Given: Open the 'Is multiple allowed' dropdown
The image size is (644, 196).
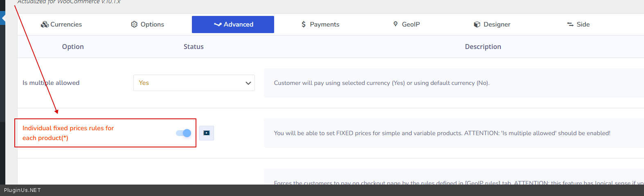Looking at the screenshot, I should (194, 83).
